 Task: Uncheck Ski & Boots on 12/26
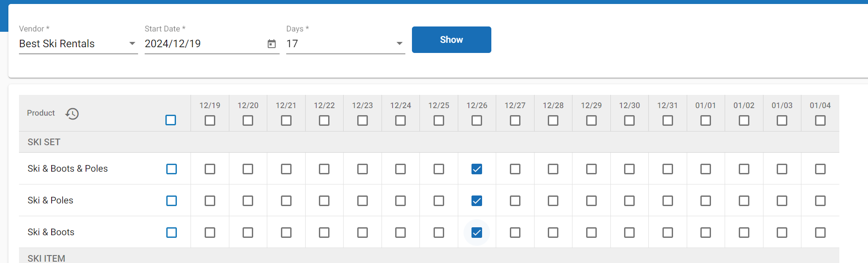pos(477,233)
